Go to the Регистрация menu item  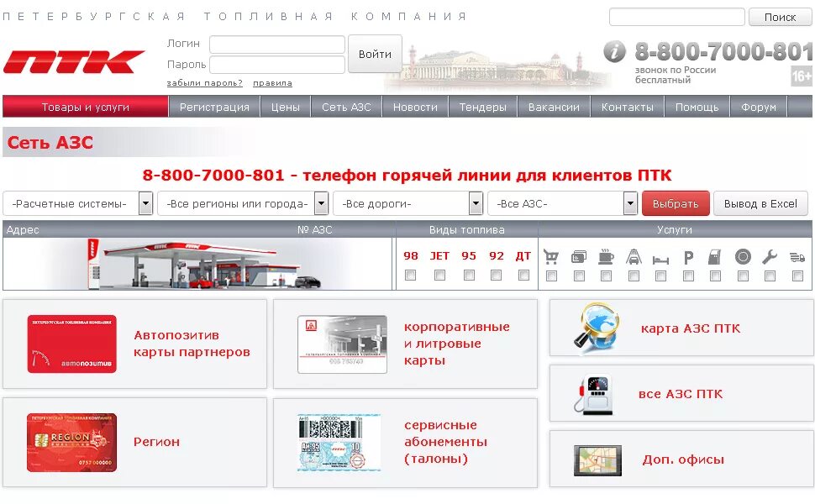tap(214, 107)
